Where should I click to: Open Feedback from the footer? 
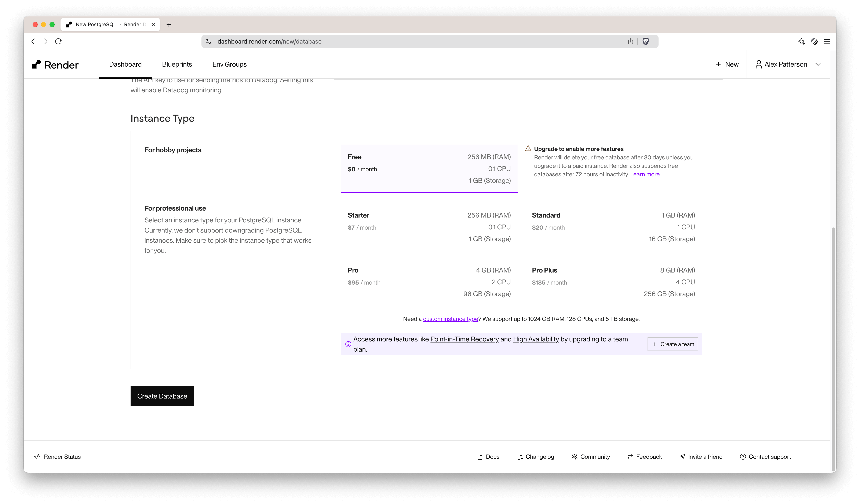pyautogui.click(x=645, y=457)
